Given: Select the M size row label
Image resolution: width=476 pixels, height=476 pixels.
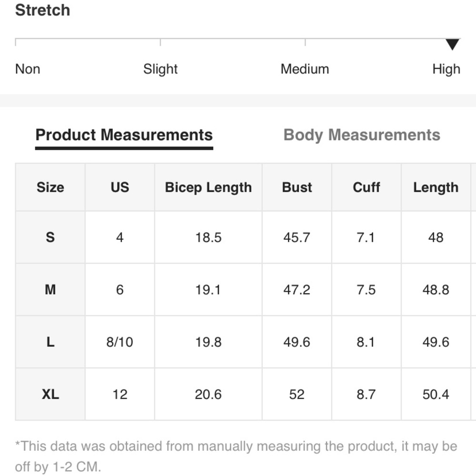Looking at the screenshot, I should 50,289.
